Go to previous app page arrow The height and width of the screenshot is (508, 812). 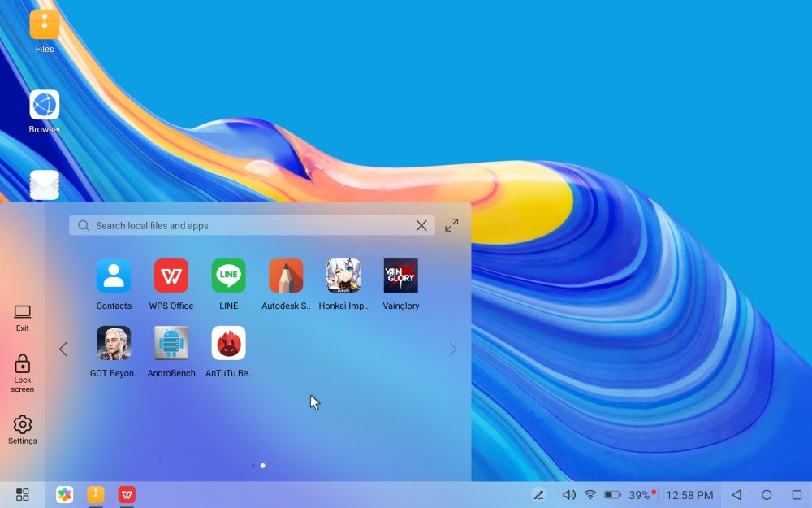[x=63, y=350]
